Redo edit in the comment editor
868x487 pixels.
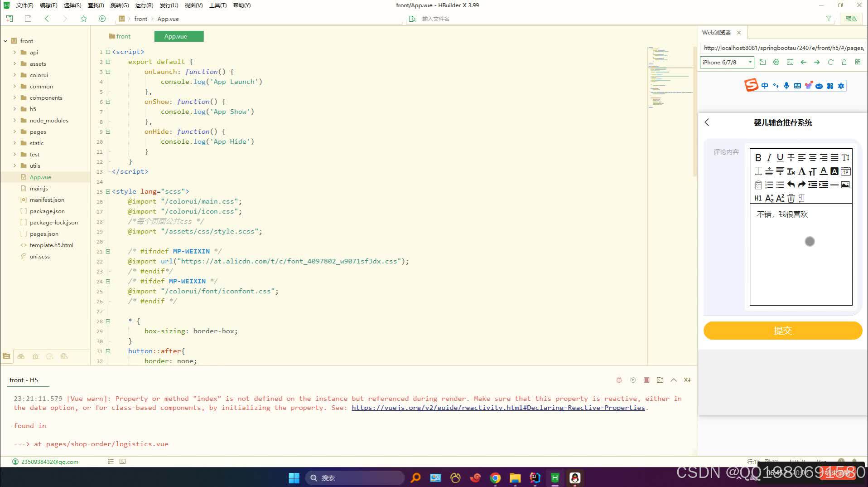[801, 185]
